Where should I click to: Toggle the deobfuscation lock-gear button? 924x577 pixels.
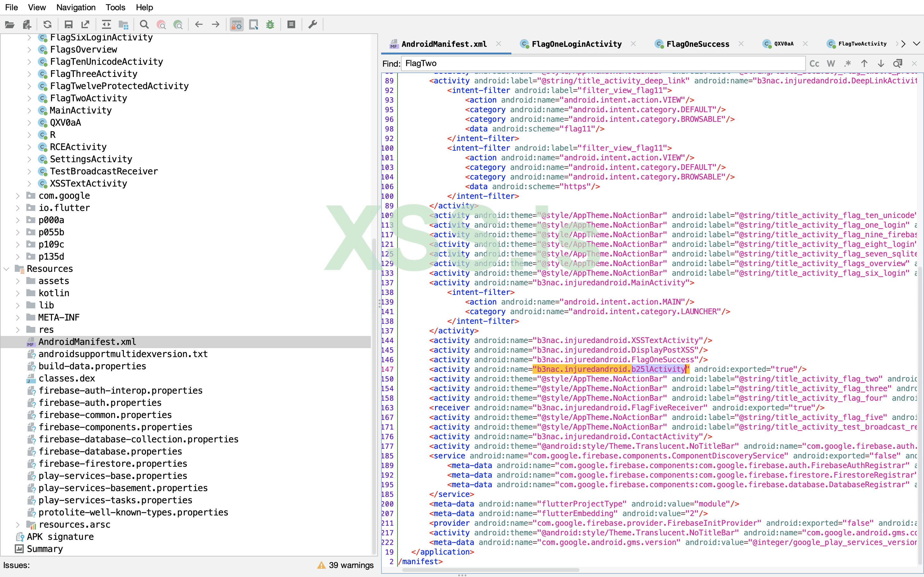(x=237, y=25)
